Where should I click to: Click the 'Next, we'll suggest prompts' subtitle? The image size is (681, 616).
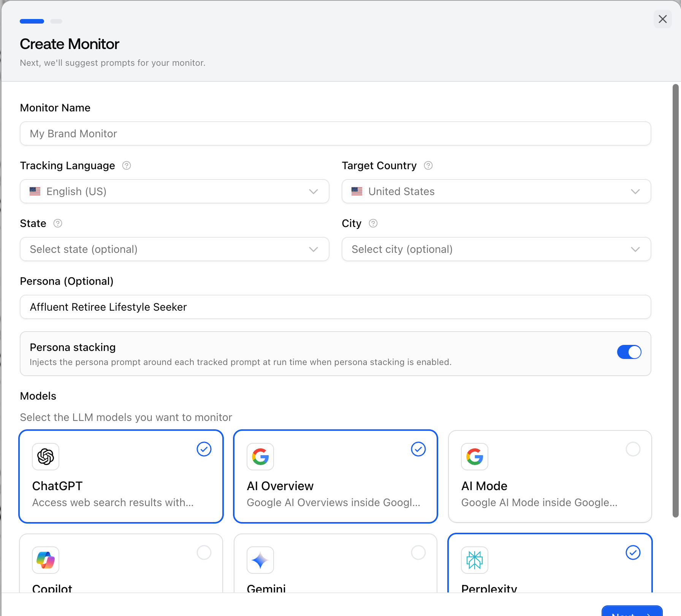112,63
